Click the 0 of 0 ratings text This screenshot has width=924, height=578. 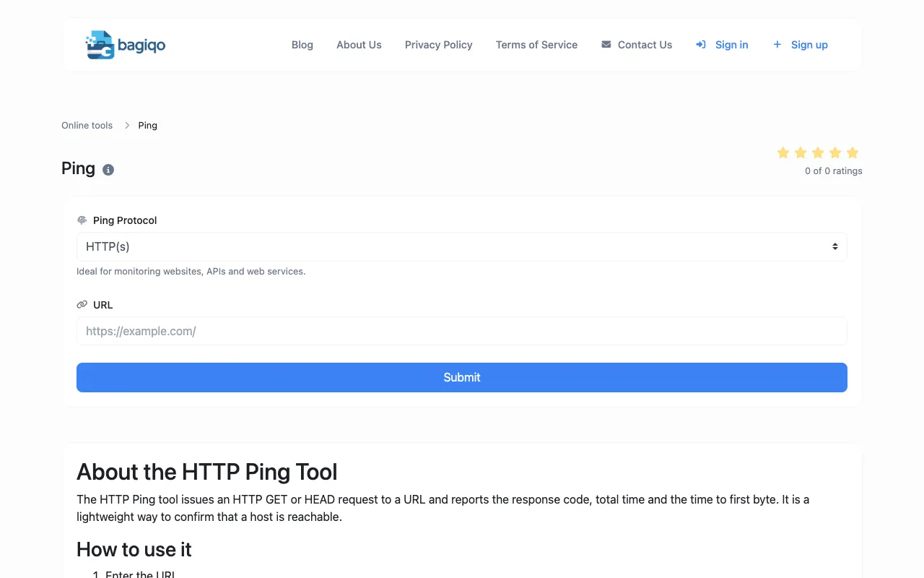[834, 171]
